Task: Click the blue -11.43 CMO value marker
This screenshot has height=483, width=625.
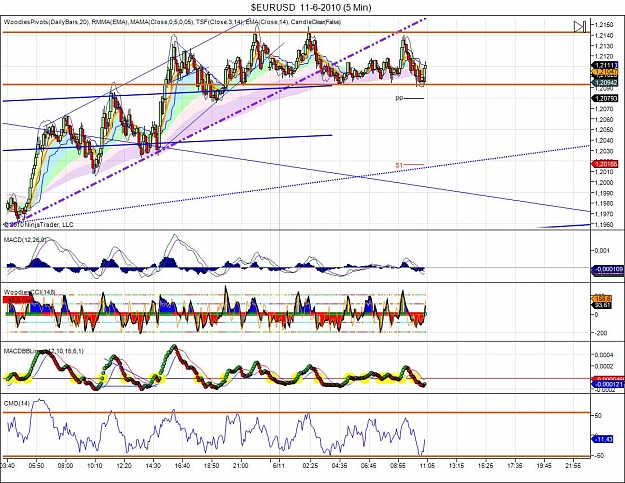Action: coord(603,439)
